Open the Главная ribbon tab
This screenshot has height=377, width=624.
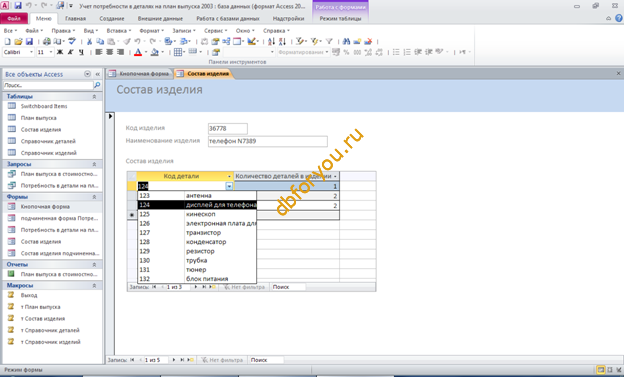[x=75, y=19]
